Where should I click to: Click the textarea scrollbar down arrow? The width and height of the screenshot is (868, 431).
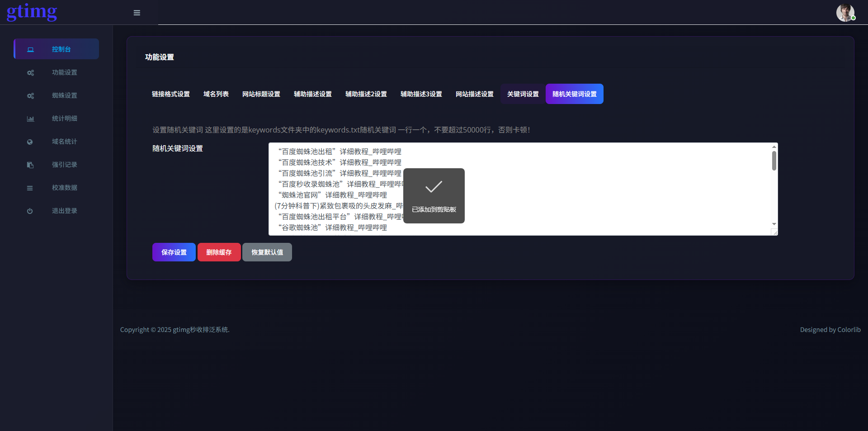point(774,224)
